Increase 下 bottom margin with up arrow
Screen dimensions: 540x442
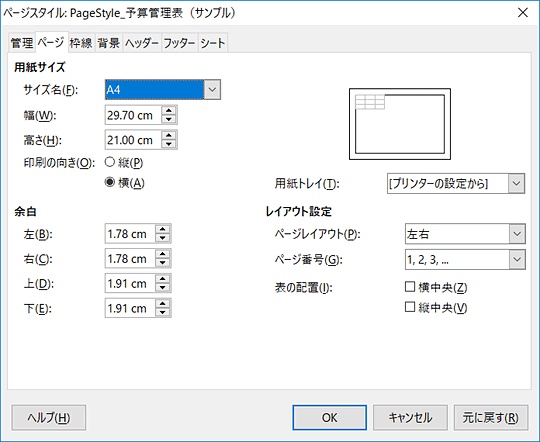[163, 304]
